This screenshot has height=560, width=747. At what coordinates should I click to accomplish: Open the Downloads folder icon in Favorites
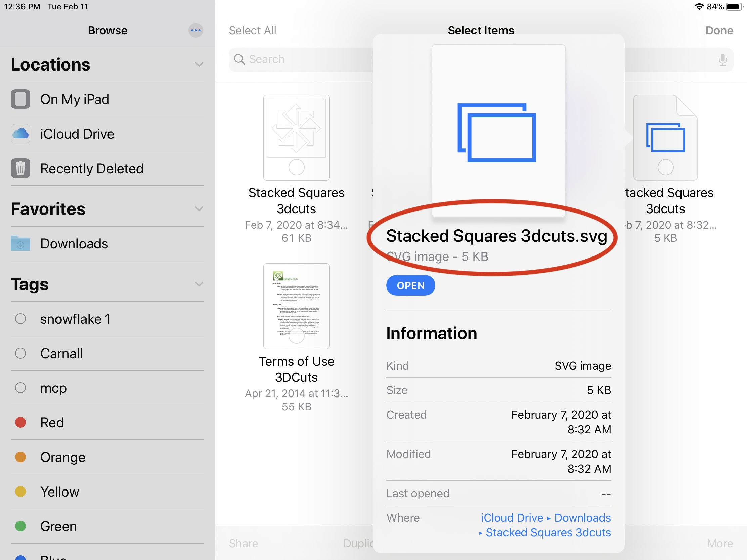(x=20, y=244)
